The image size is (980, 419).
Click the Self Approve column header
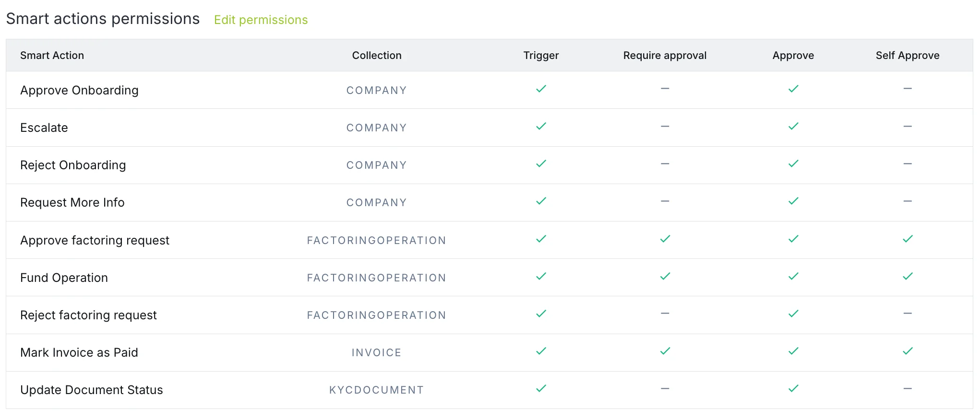(908, 55)
